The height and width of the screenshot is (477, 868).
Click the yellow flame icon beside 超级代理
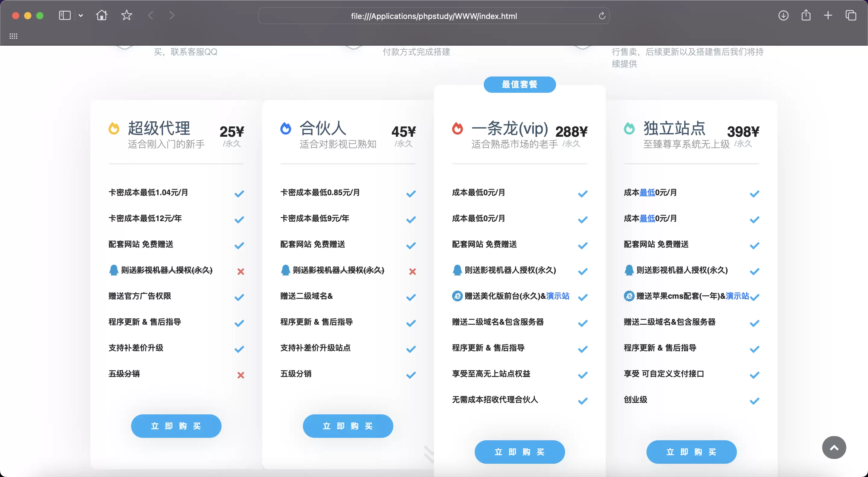pos(114,128)
